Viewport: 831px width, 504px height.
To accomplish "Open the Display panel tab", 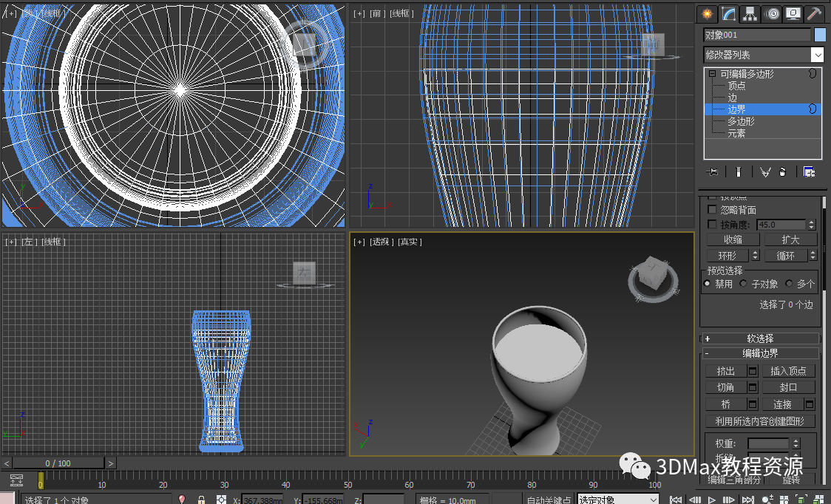I will (x=793, y=14).
